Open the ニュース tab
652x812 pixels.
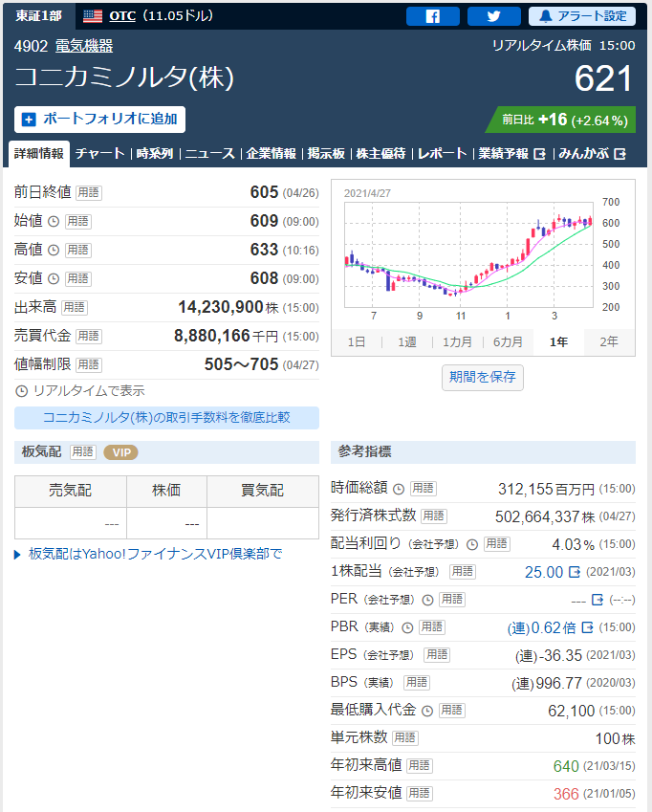click(209, 154)
